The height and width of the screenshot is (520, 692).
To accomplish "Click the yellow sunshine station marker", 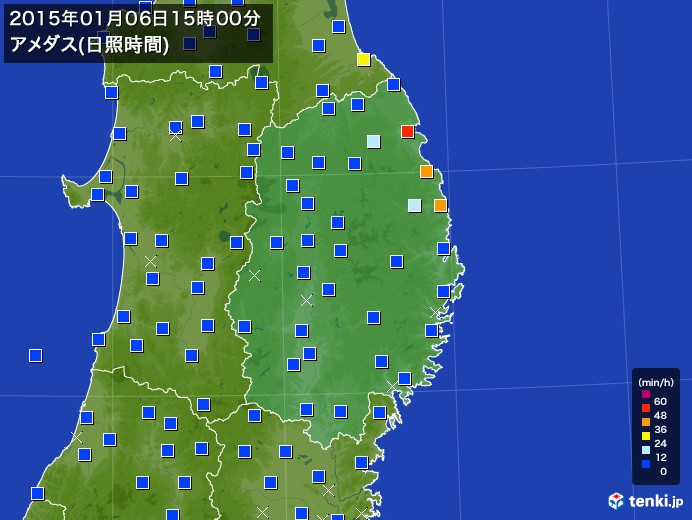I will point(363,60).
